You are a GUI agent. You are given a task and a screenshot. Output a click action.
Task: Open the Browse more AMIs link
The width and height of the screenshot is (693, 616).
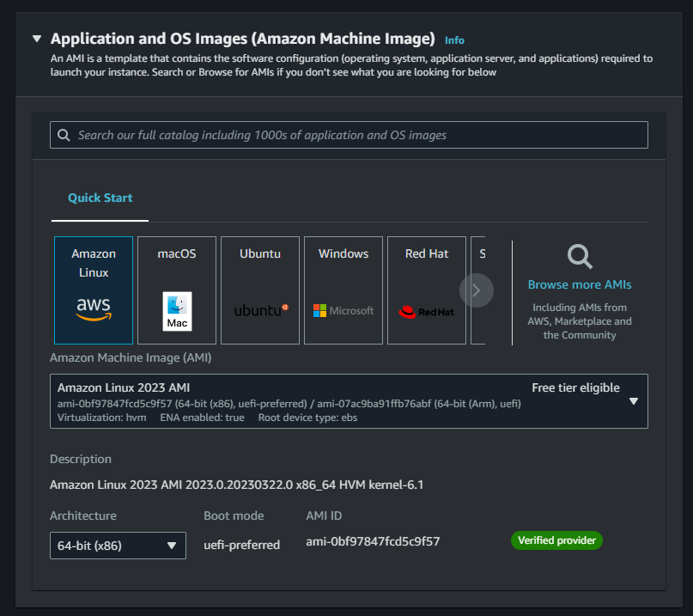[580, 284]
